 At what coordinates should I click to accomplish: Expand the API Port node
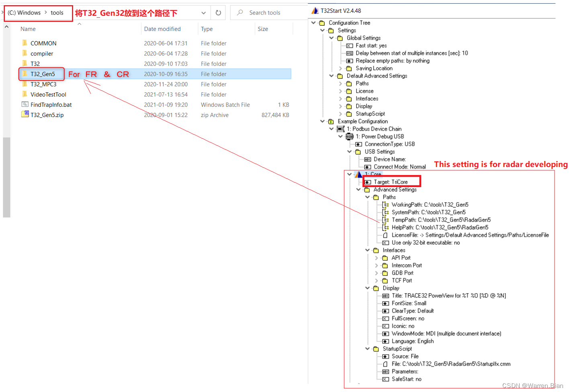(377, 258)
